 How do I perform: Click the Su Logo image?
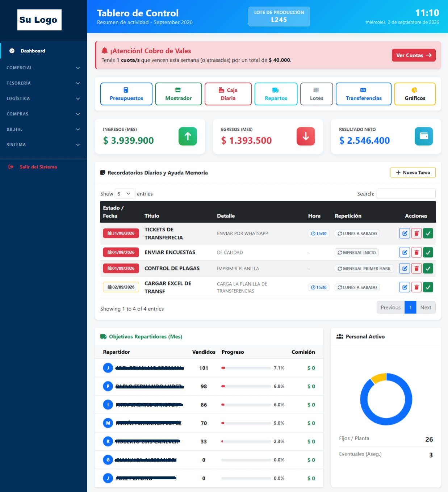[39, 20]
